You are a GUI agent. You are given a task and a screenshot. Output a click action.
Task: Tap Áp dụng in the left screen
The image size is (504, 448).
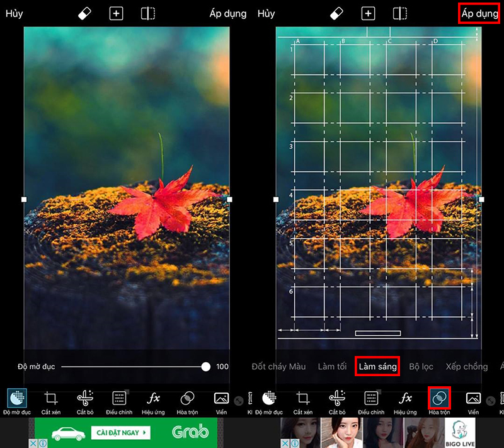[228, 14]
